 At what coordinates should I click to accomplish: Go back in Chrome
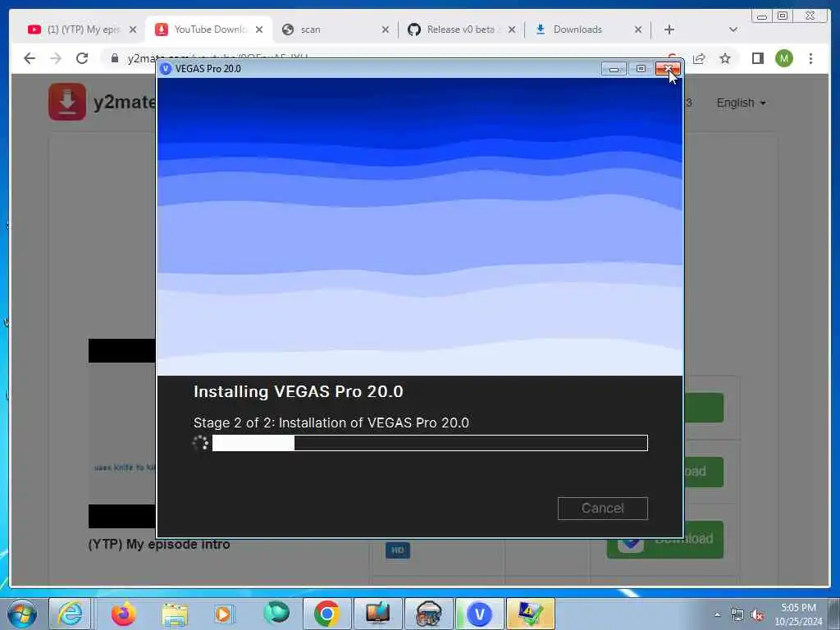30,58
